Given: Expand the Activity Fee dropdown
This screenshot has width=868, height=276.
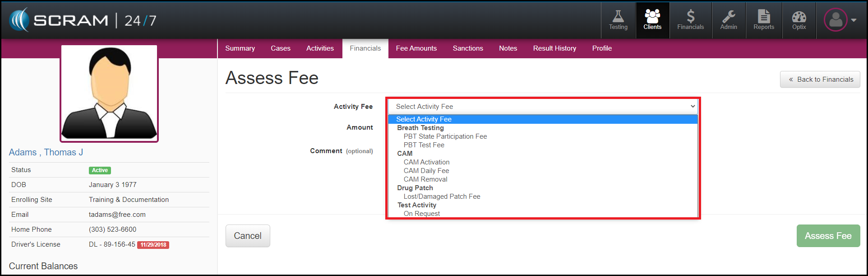Looking at the screenshot, I should coord(542,107).
